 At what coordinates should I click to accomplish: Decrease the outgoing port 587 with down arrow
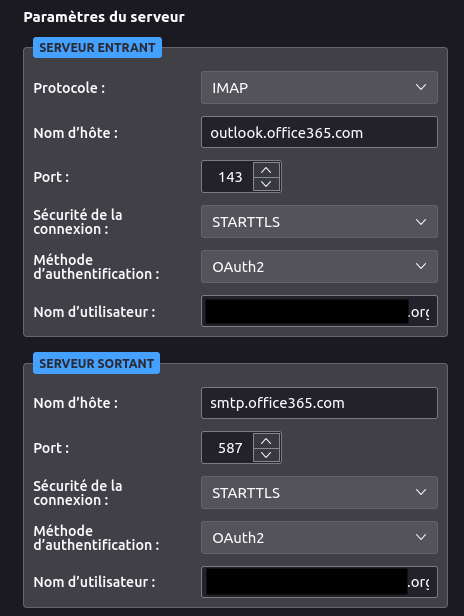(266, 455)
